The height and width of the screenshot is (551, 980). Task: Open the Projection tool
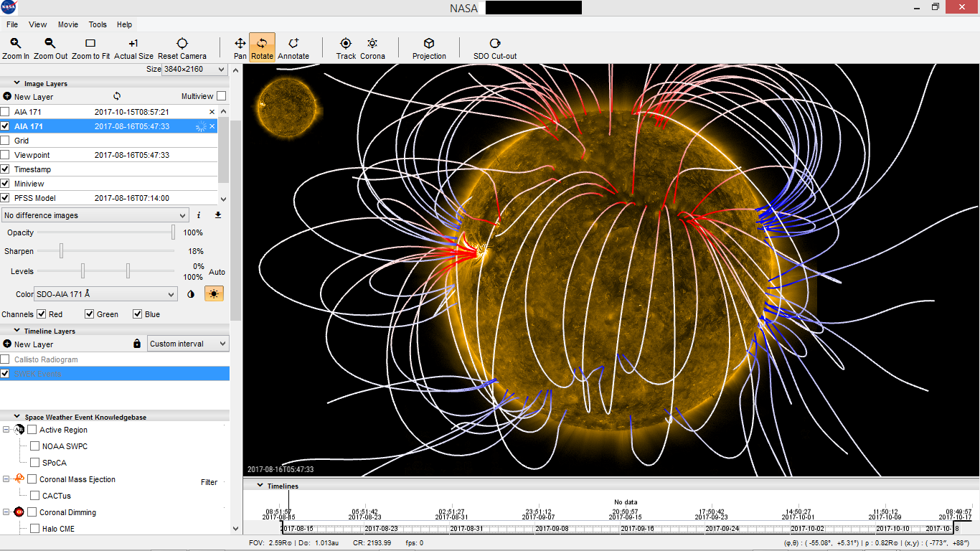point(429,48)
